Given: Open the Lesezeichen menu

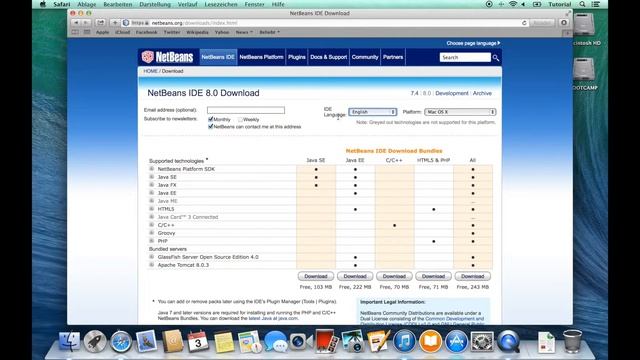Looking at the screenshot, I should [221, 4].
